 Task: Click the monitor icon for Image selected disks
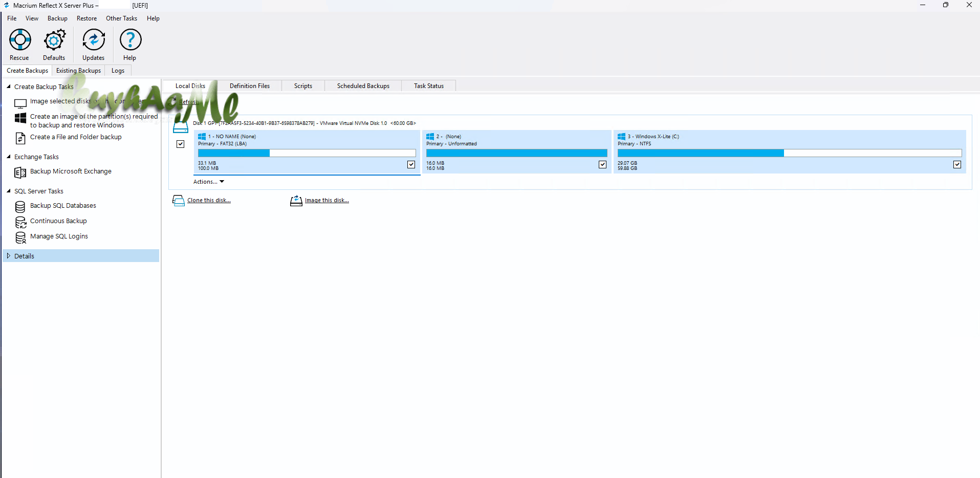pos(20,103)
